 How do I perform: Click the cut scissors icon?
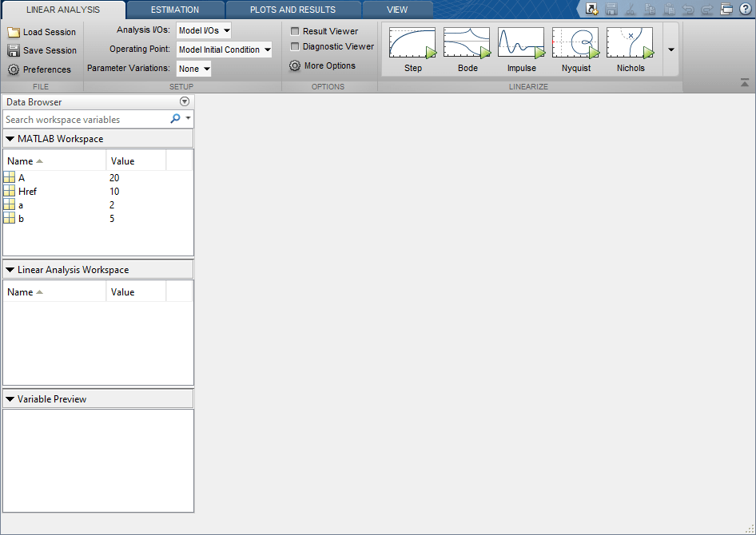tap(631, 9)
